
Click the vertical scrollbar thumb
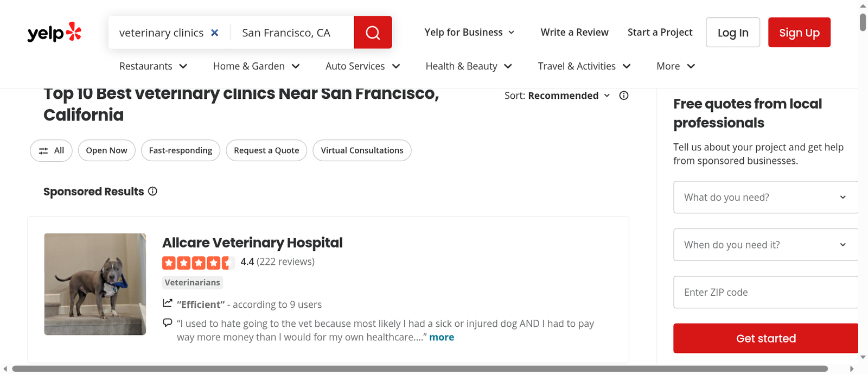point(863,22)
